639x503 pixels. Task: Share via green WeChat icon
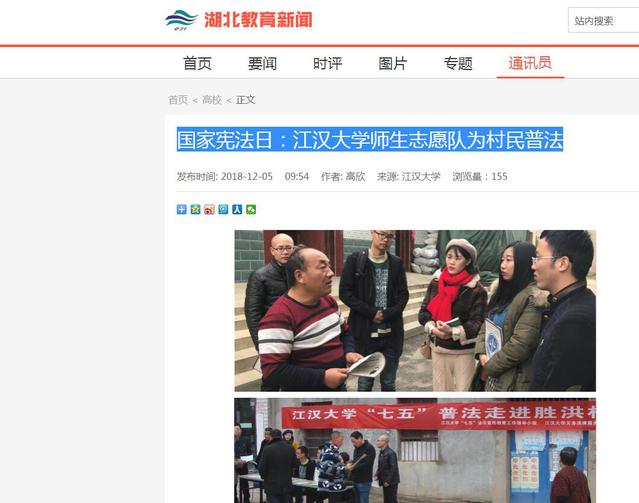click(x=251, y=210)
